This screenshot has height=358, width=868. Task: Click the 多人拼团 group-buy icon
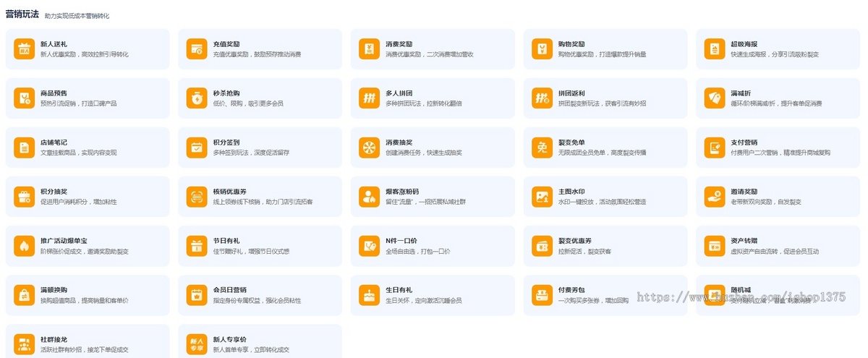click(x=370, y=98)
